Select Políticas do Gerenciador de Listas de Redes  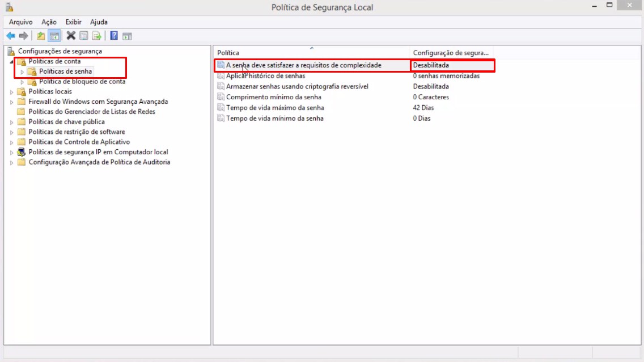click(92, 112)
